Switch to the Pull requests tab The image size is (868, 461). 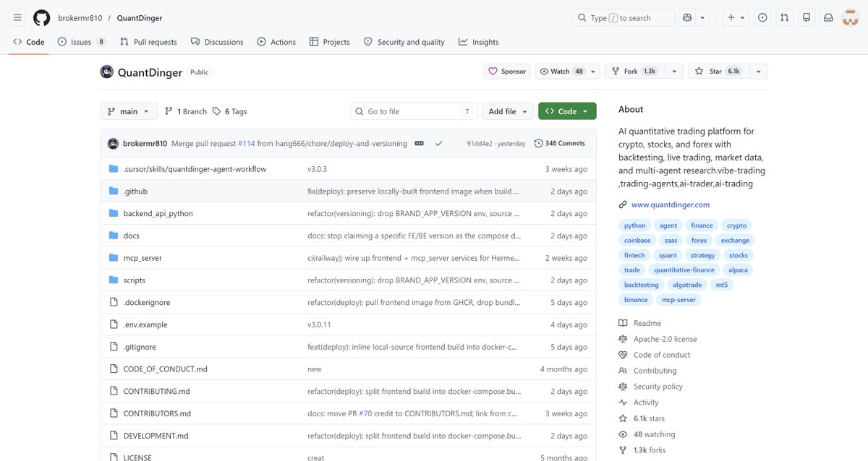click(x=148, y=42)
